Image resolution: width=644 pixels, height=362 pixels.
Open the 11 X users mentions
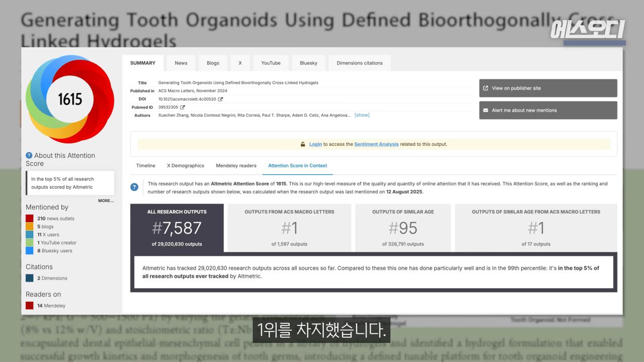click(48, 235)
